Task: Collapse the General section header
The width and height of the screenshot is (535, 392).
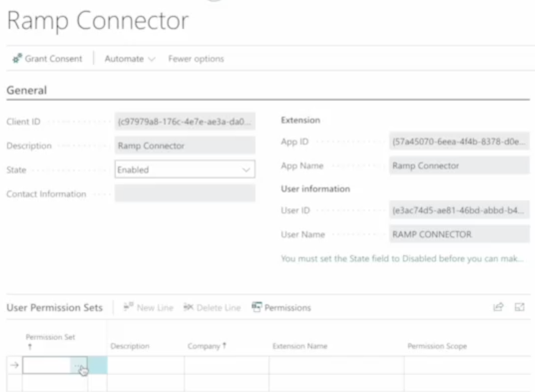Action: [x=27, y=90]
